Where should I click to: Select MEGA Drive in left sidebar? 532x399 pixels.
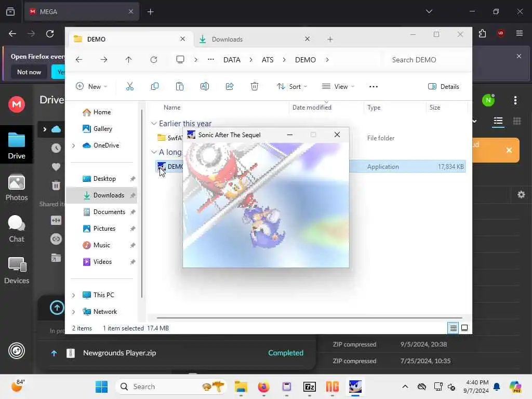click(x=17, y=146)
